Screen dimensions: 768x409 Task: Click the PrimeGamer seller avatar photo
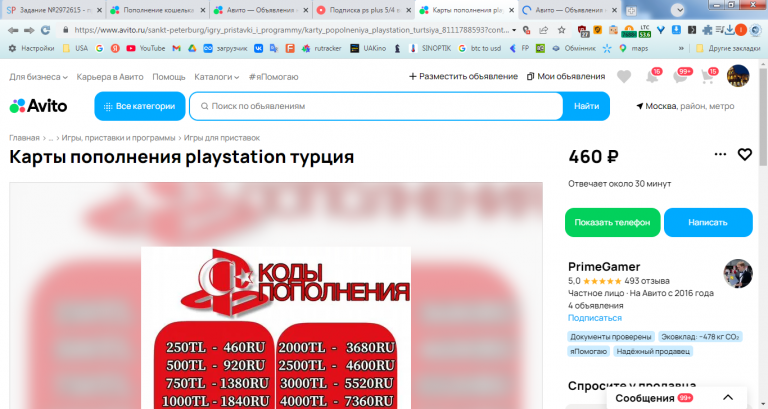click(x=738, y=273)
